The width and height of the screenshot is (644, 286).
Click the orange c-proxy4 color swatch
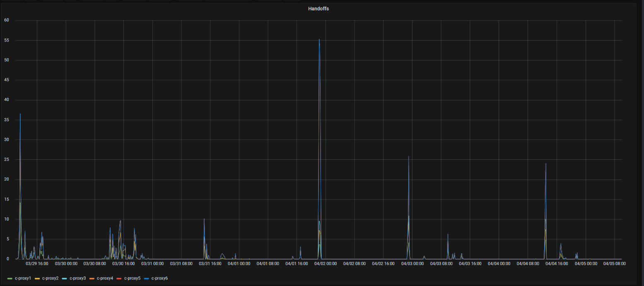(92, 279)
